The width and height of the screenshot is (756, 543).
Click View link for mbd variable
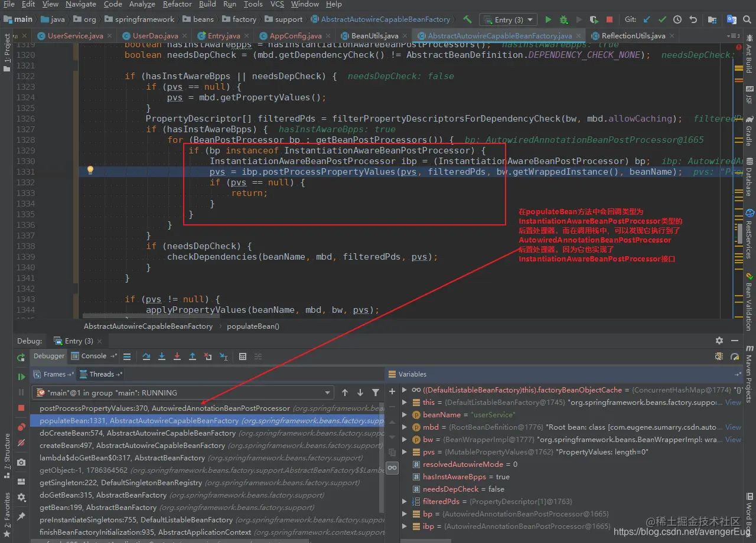(733, 427)
